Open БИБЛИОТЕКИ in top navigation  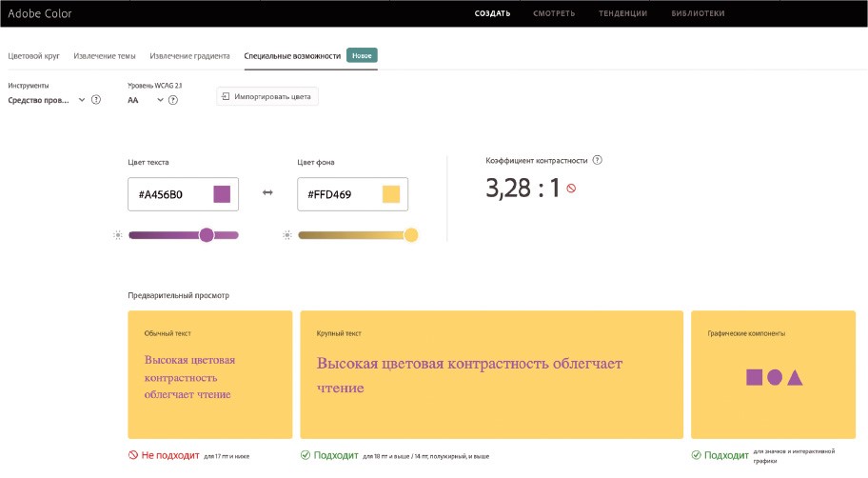pos(698,13)
